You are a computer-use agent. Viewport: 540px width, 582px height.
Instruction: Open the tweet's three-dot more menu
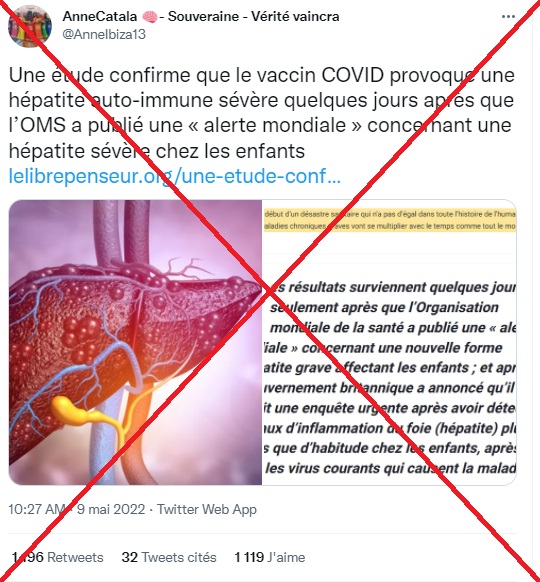coord(508,17)
